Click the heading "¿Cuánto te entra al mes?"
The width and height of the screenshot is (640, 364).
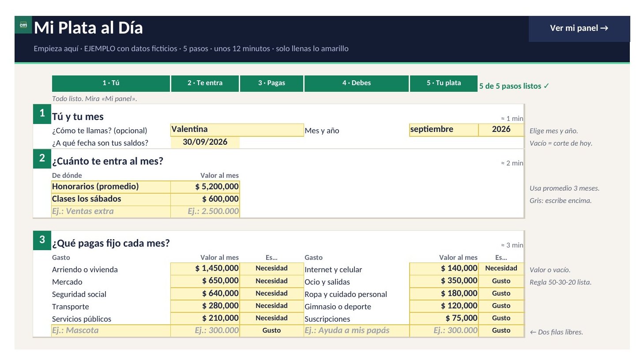[108, 161]
